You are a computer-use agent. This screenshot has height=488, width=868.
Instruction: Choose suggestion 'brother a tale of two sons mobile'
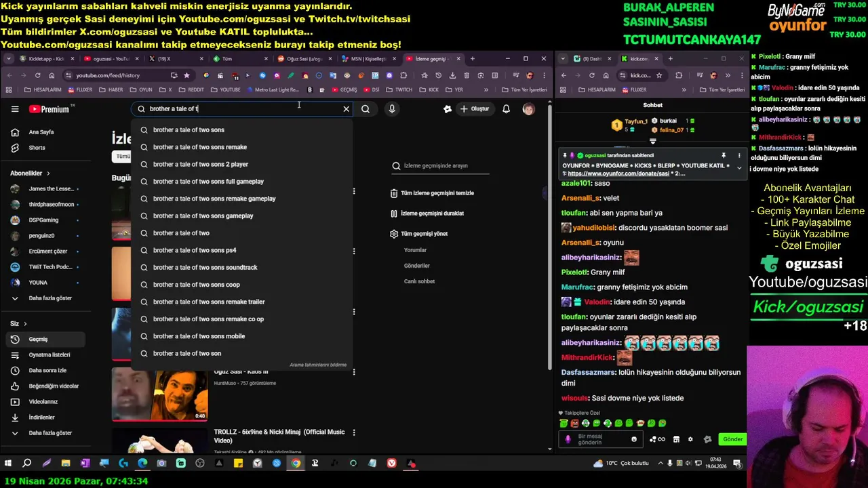[242, 336]
